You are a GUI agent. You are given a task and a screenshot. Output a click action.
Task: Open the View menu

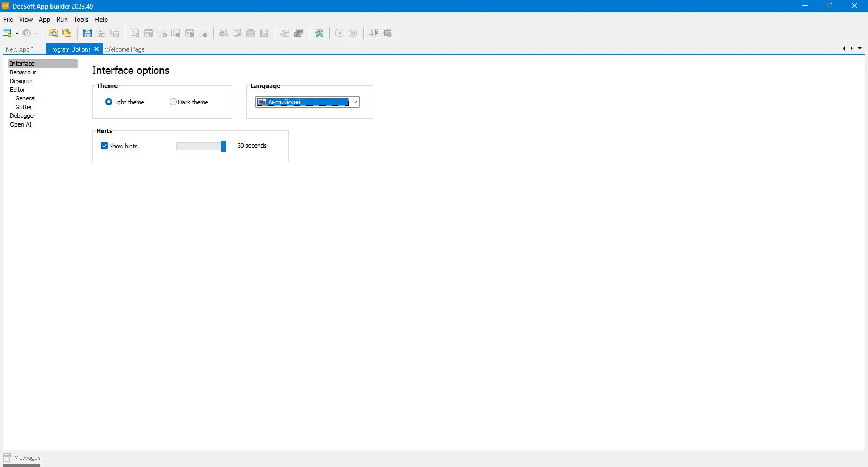25,20
